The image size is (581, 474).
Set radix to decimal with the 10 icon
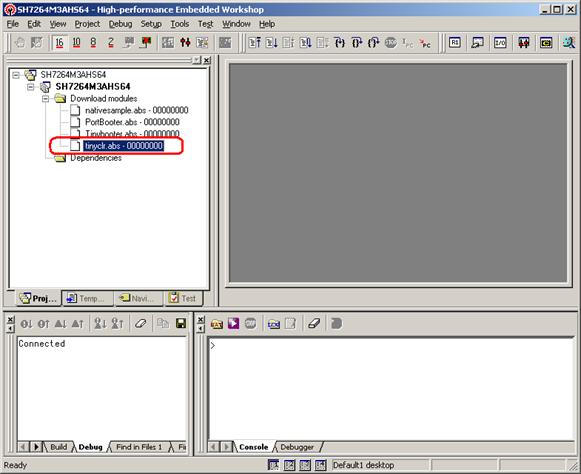[76, 43]
